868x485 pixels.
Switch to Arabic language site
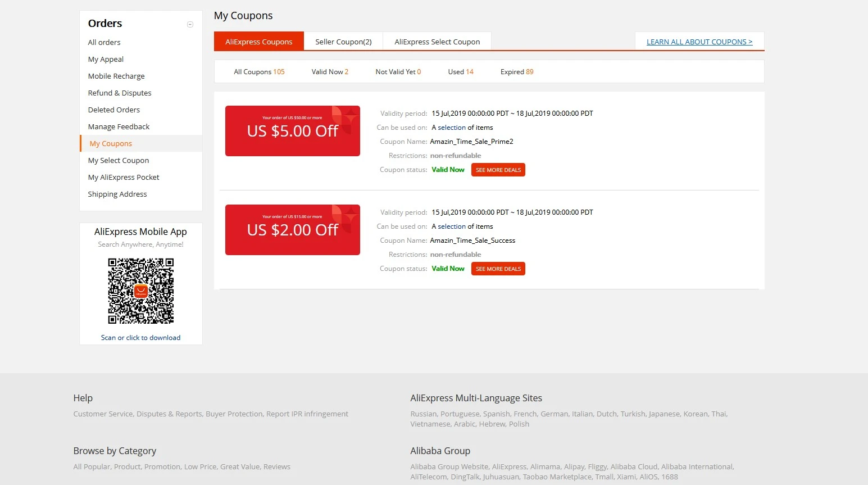coord(465,424)
